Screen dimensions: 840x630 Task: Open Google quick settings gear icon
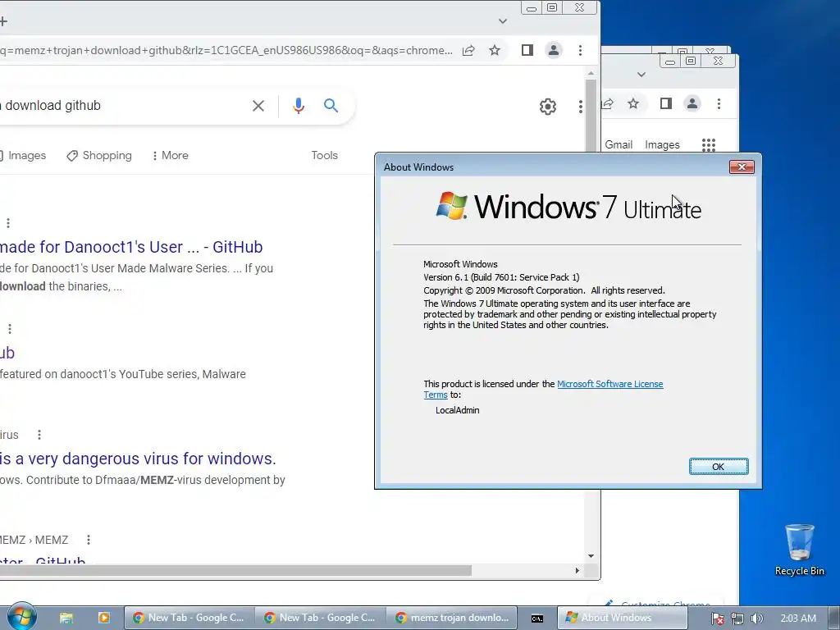click(547, 106)
